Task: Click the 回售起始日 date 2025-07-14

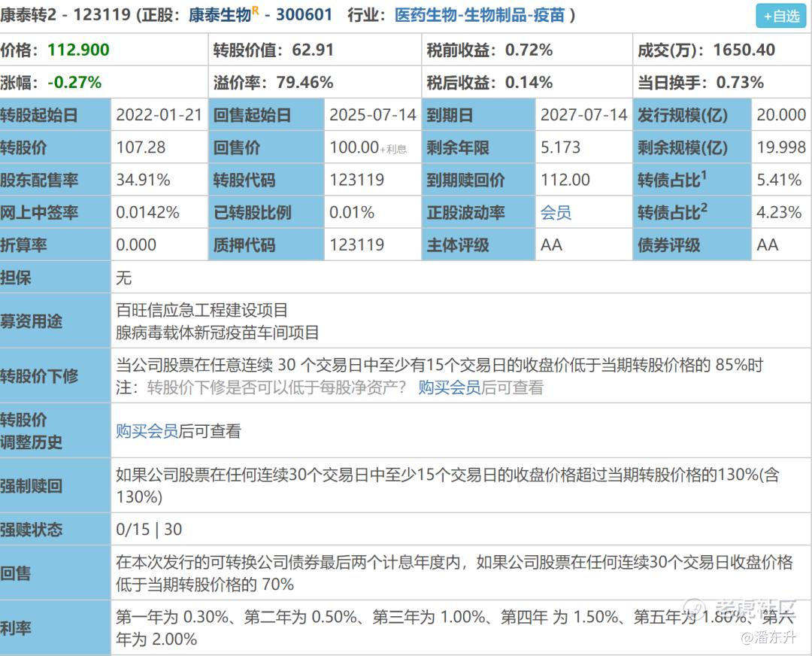Action: (x=373, y=114)
